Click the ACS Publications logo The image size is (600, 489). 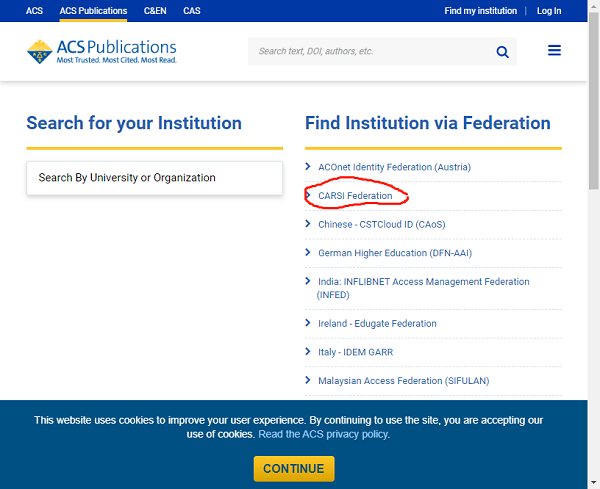102,51
